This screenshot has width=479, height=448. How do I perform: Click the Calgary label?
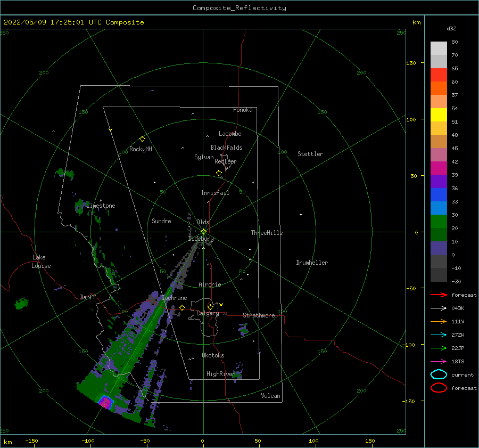tap(208, 313)
